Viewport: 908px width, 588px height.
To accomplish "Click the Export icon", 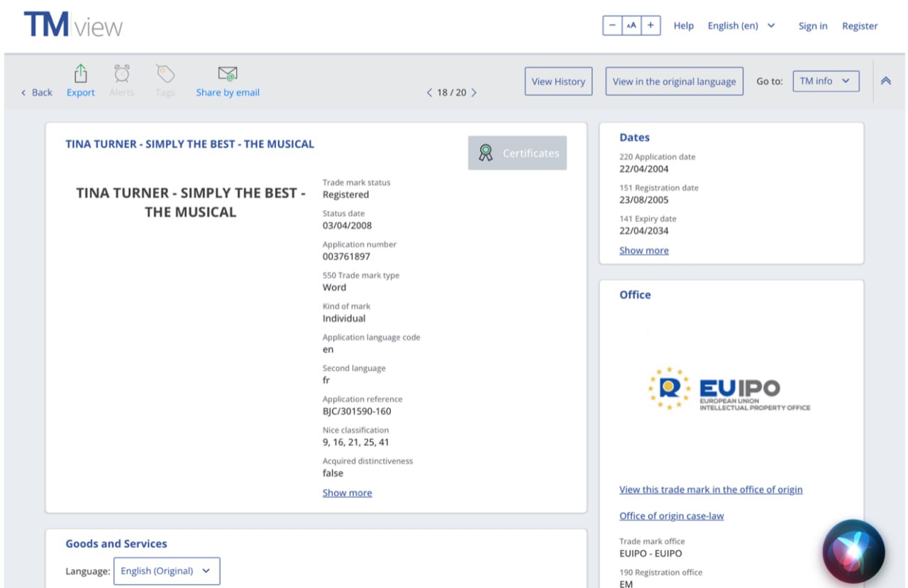I will [x=81, y=74].
